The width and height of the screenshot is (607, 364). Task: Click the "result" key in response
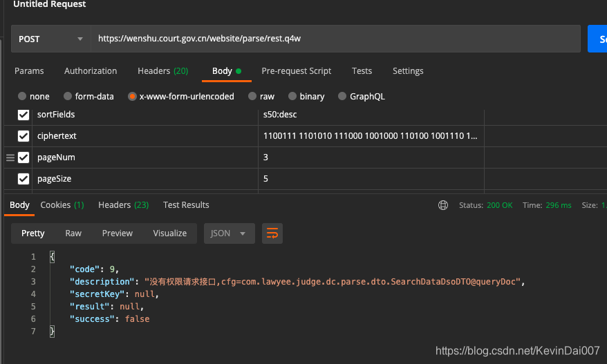[x=89, y=307]
